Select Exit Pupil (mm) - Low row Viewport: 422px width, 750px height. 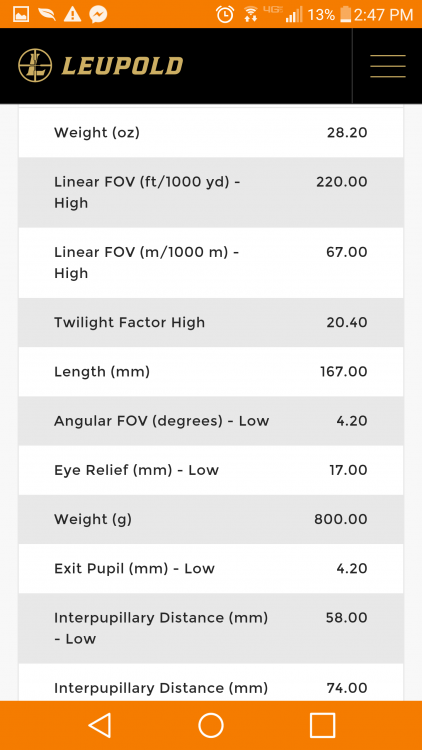pyautogui.click(x=211, y=569)
